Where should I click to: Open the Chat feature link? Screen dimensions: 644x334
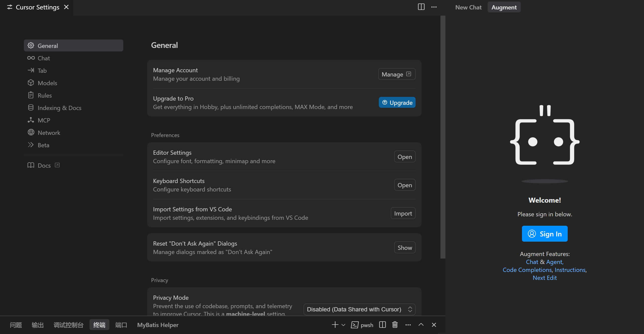(532, 262)
